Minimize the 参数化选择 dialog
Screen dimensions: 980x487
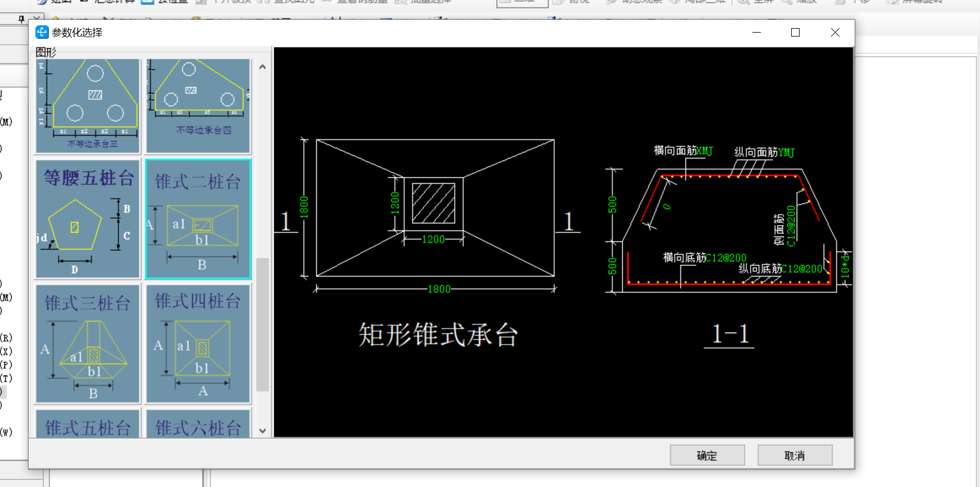coord(756,33)
